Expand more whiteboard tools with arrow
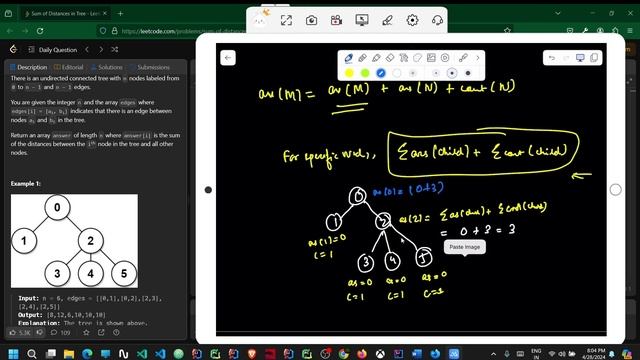 [x=478, y=58]
